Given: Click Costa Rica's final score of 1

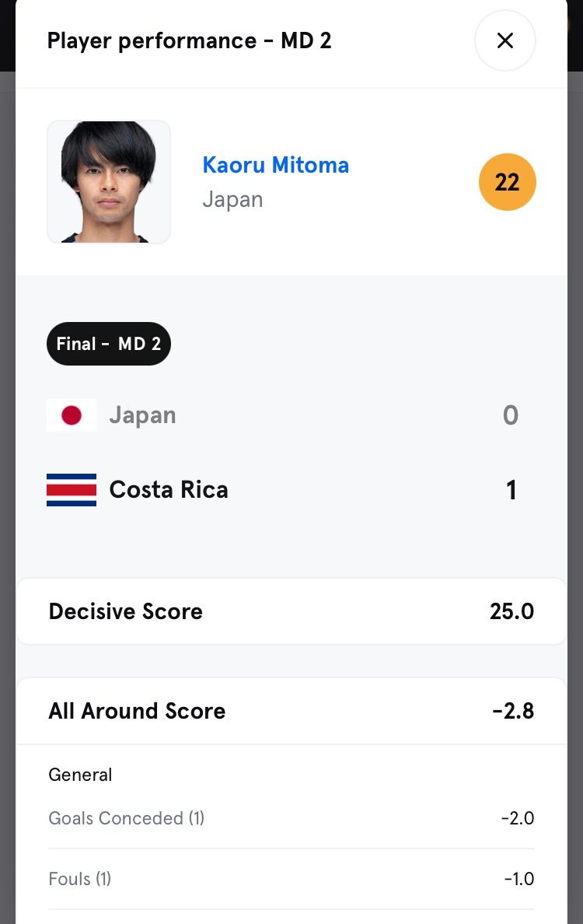Looking at the screenshot, I should tap(511, 490).
